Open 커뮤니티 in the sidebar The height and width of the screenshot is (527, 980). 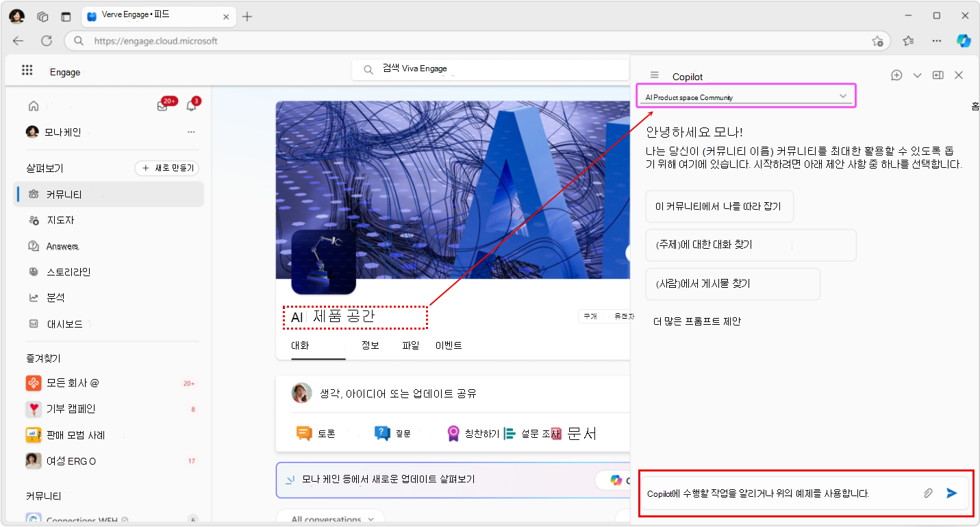(x=110, y=195)
